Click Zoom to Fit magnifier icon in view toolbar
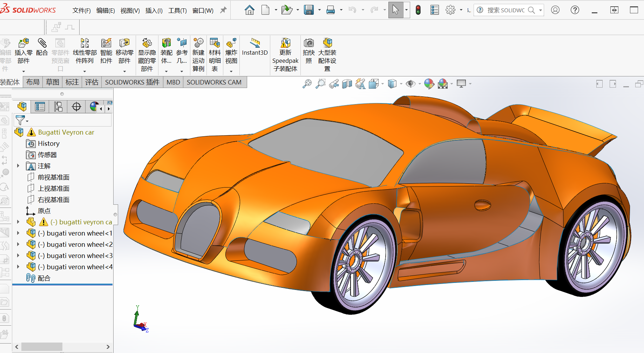The image size is (644, 353). pos(307,84)
